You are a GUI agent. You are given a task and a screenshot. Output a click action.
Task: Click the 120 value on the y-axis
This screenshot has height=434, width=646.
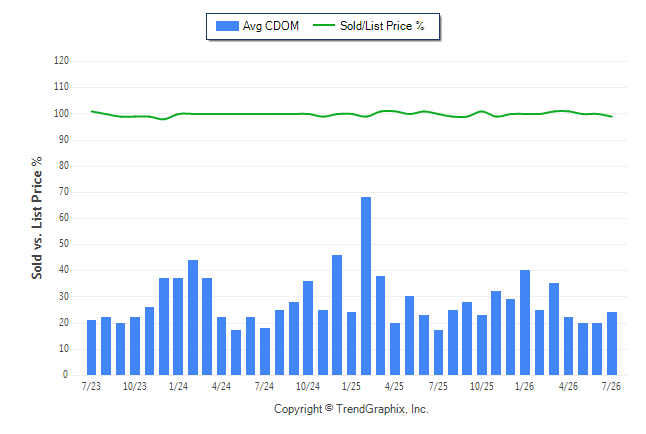pyautogui.click(x=61, y=61)
